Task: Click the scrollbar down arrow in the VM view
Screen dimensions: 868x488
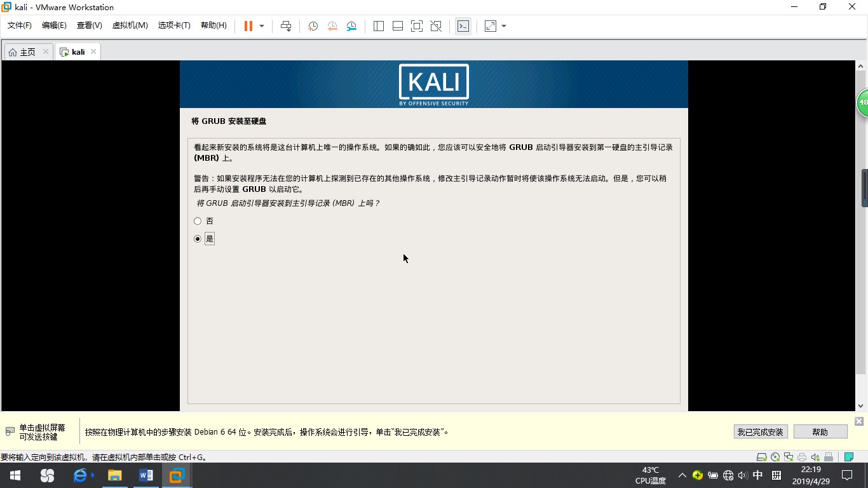Action: coord(861,405)
